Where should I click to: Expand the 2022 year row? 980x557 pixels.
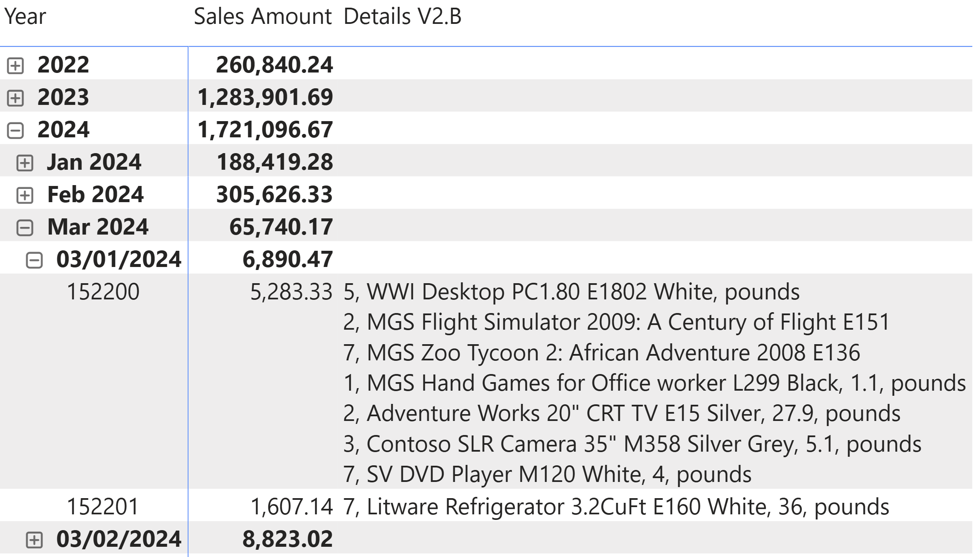[x=15, y=66]
